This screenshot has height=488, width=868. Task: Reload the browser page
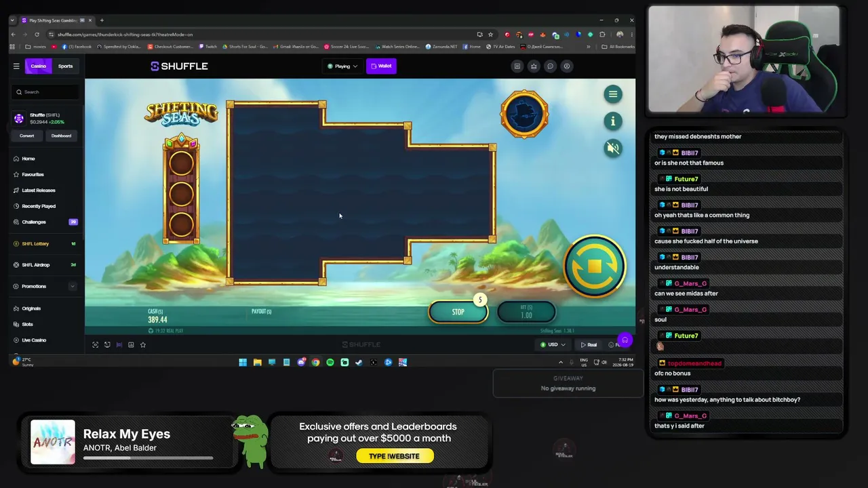pyautogui.click(x=36, y=35)
